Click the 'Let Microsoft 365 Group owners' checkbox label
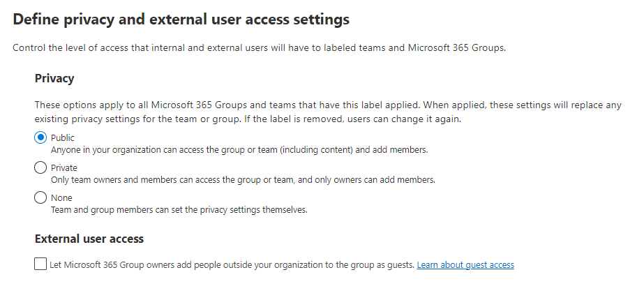The height and width of the screenshot is (307, 644). [232, 265]
